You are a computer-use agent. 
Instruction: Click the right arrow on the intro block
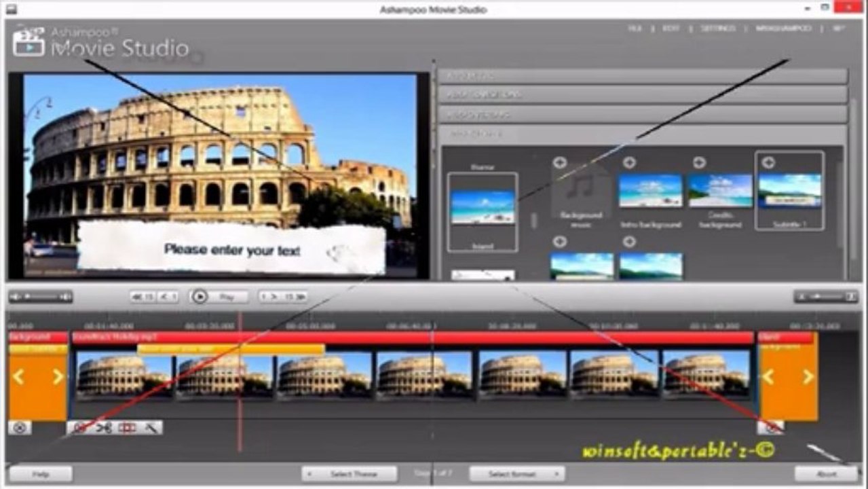(x=58, y=377)
